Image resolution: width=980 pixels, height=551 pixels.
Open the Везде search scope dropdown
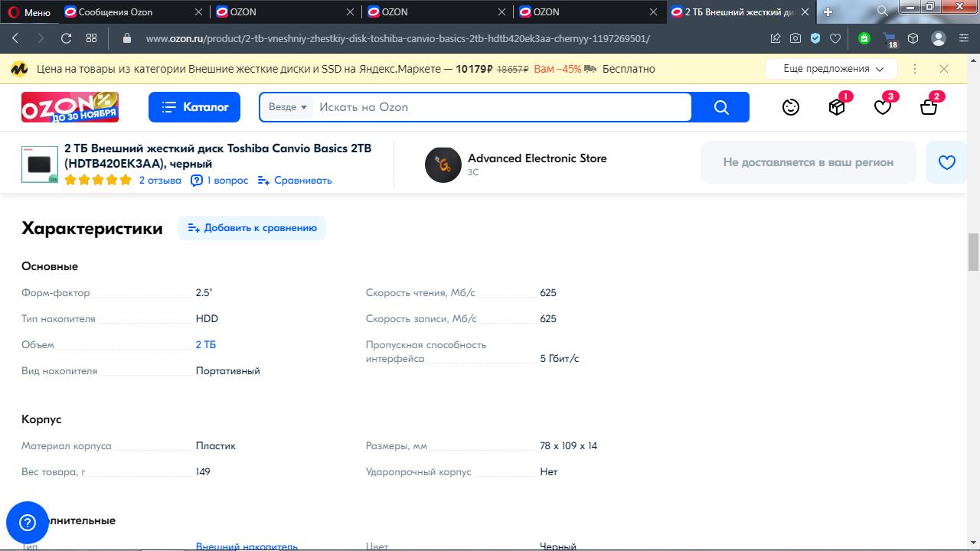click(x=288, y=107)
